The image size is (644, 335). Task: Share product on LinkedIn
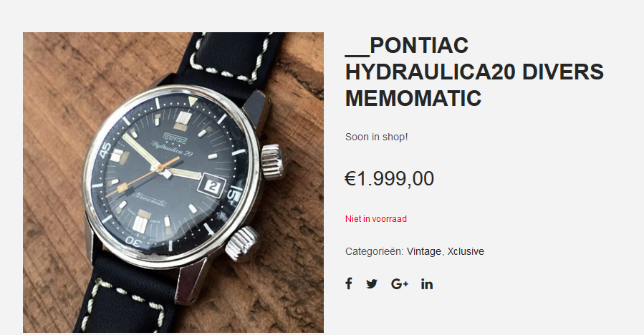pos(427,284)
